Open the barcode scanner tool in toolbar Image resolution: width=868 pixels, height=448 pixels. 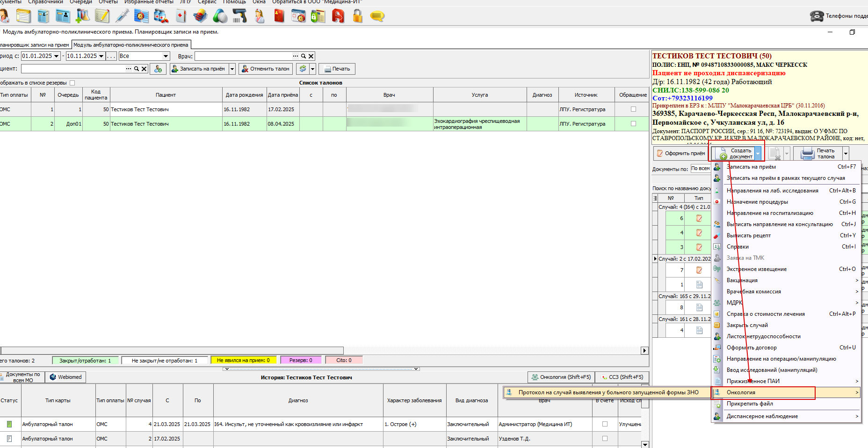click(x=239, y=16)
